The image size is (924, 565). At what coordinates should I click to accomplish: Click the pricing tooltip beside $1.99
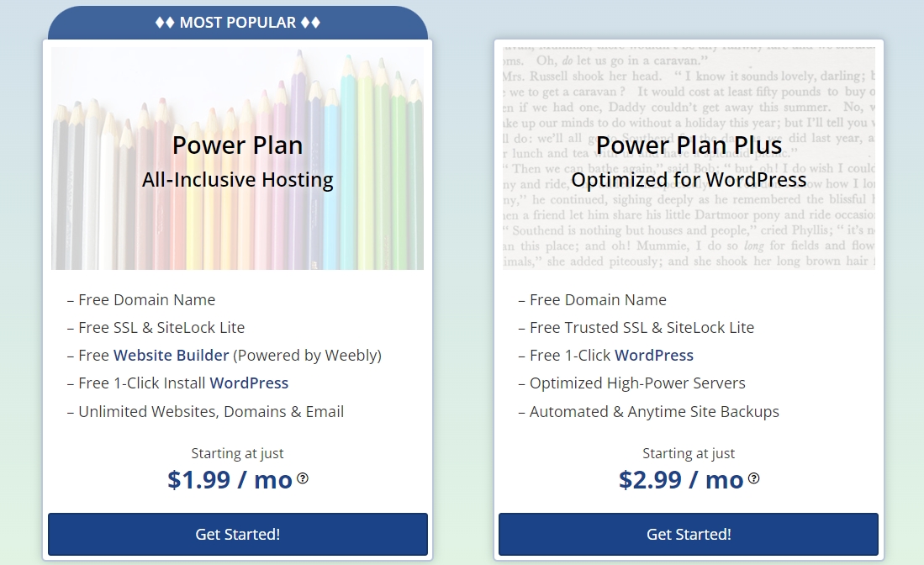303,479
